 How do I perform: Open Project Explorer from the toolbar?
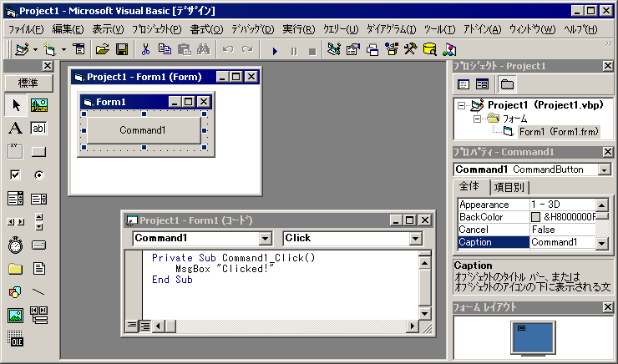click(334, 49)
